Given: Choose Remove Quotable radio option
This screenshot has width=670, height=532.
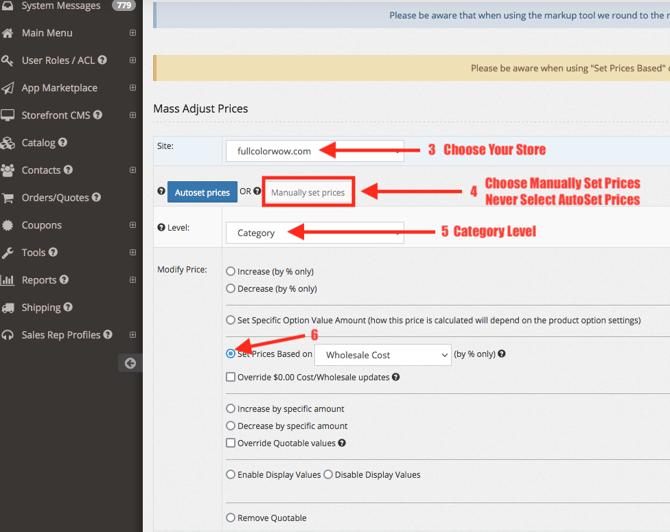Looking at the screenshot, I should [x=231, y=518].
